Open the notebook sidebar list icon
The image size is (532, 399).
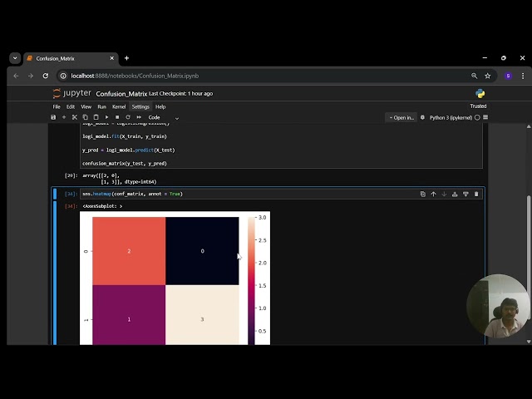pyautogui.click(x=485, y=117)
